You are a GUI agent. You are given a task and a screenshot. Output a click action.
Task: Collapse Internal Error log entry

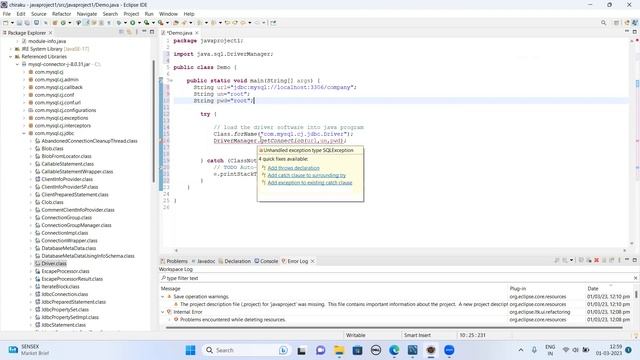point(163,312)
